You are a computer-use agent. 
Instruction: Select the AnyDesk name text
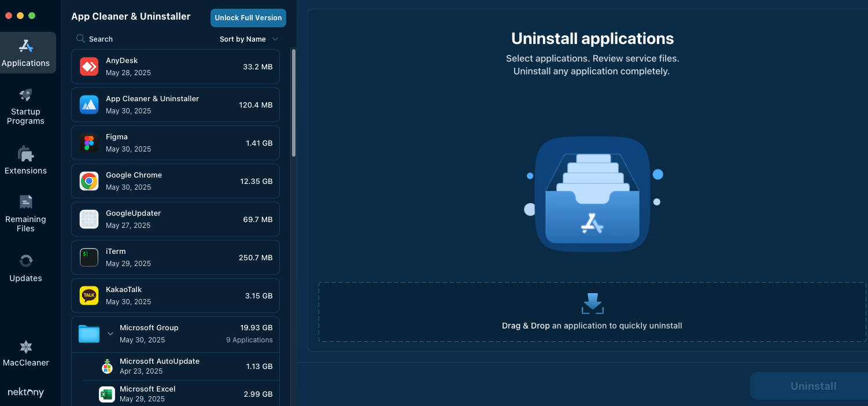(121, 61)
